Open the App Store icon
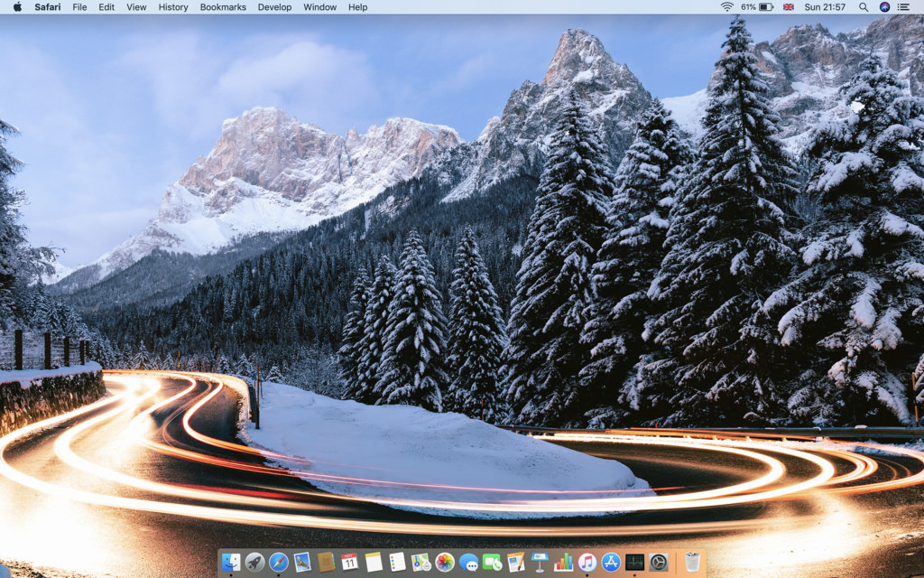The image size is (924, 578). click(611, 562)
